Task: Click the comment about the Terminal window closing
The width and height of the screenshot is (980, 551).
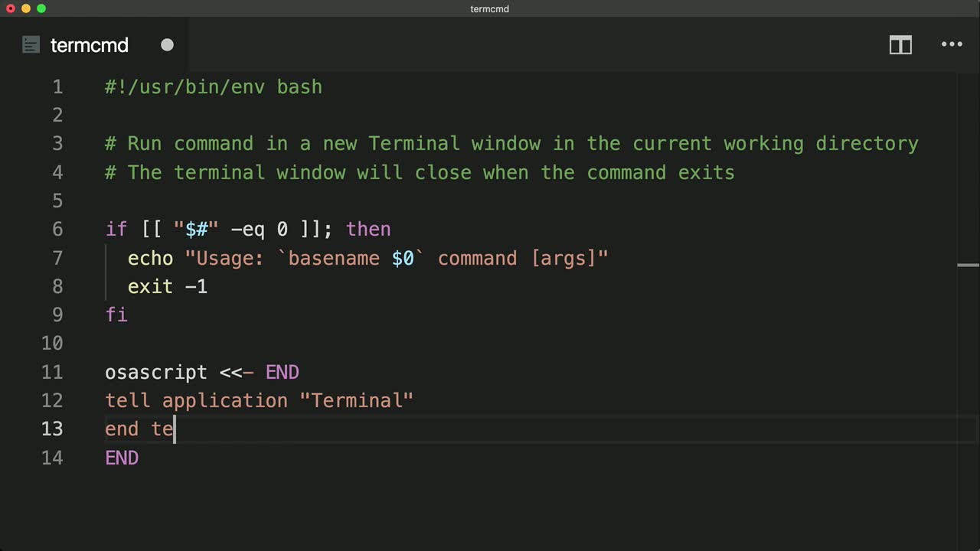Action: 419,172
